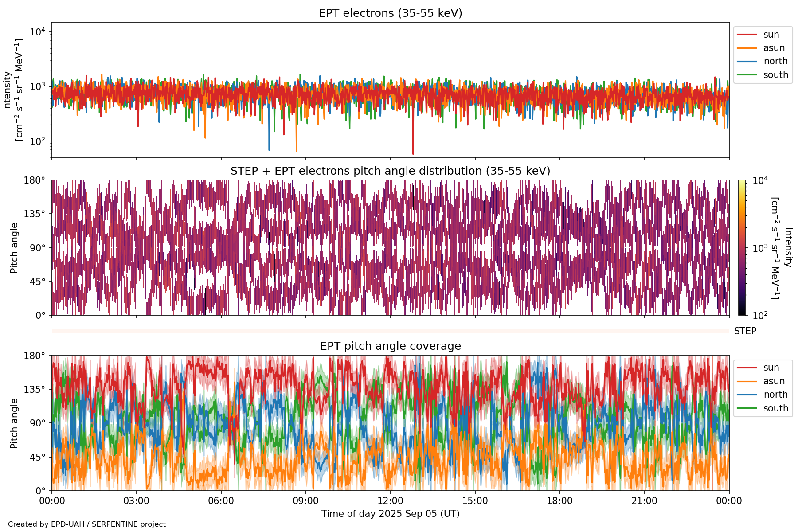Click green south line in coverage legend
The width and height of the screenshot is (798, 532).
tap(747, 408)
